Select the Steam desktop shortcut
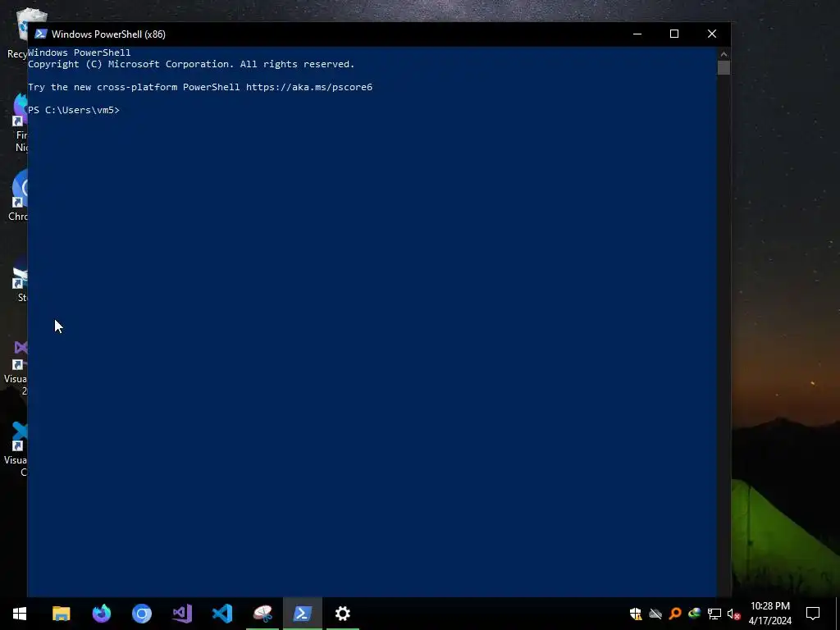This screenshot has width=840, height=630. [x=21, y=277]
